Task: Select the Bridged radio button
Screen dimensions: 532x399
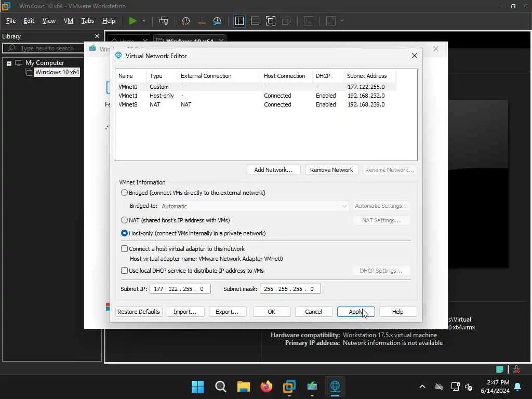Action: 125,193
